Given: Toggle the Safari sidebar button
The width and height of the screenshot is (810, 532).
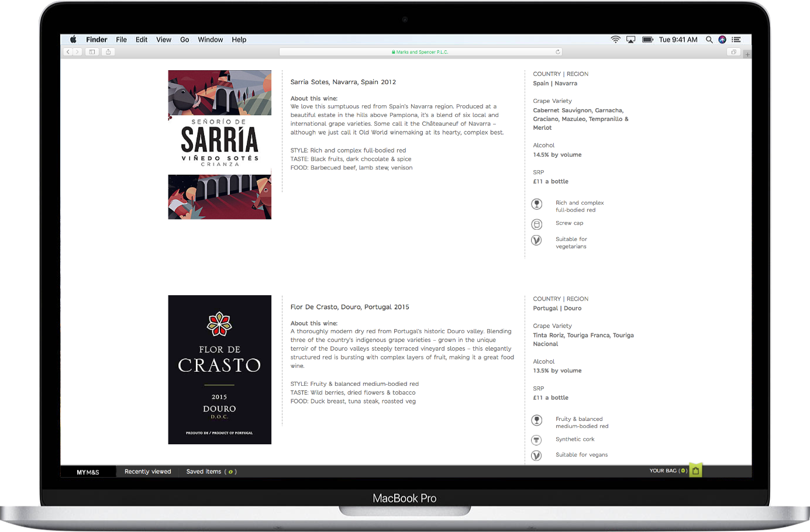Looking at the screenshot, I should coord(92,52).
